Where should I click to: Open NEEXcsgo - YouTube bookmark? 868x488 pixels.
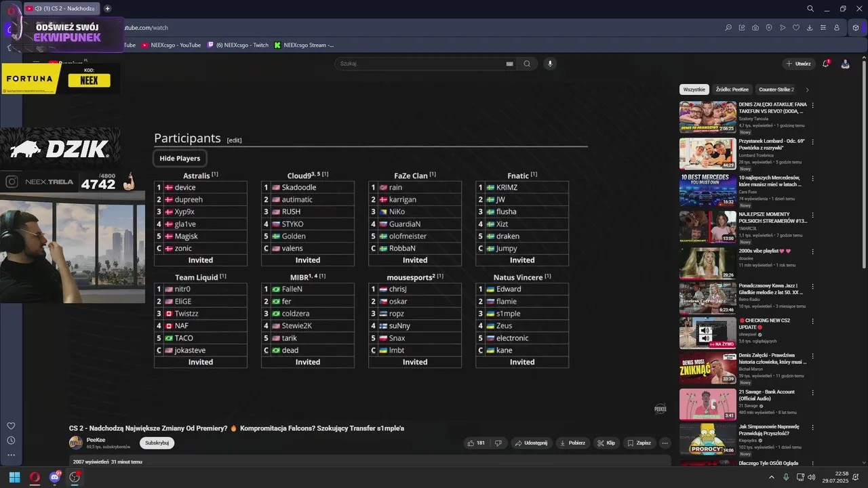(x=170, y=45)
